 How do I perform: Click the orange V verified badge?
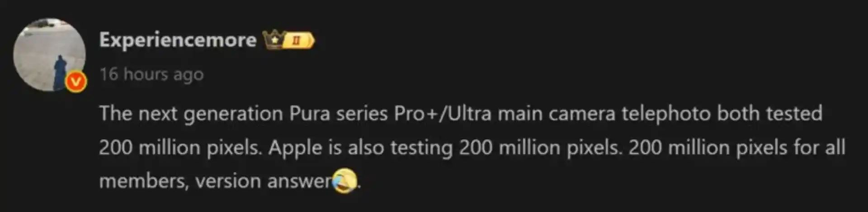click(76, 82)
